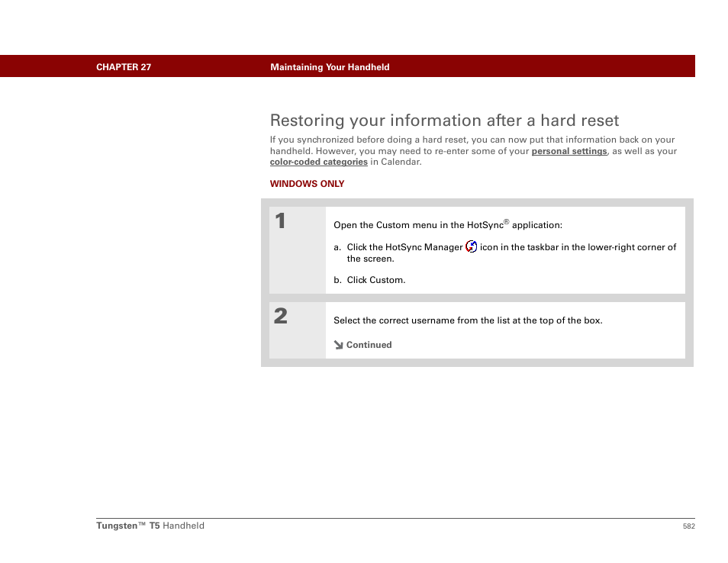728x563 pixels.
Task: Click the Select the correct username instruction
Action: (x=468, y=320)
